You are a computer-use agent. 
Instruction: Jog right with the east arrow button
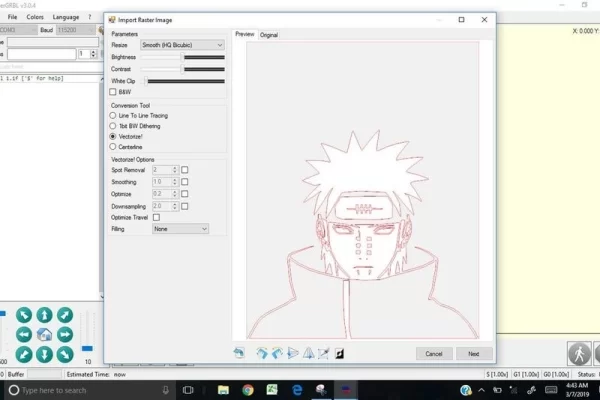[x=65, y=335]
